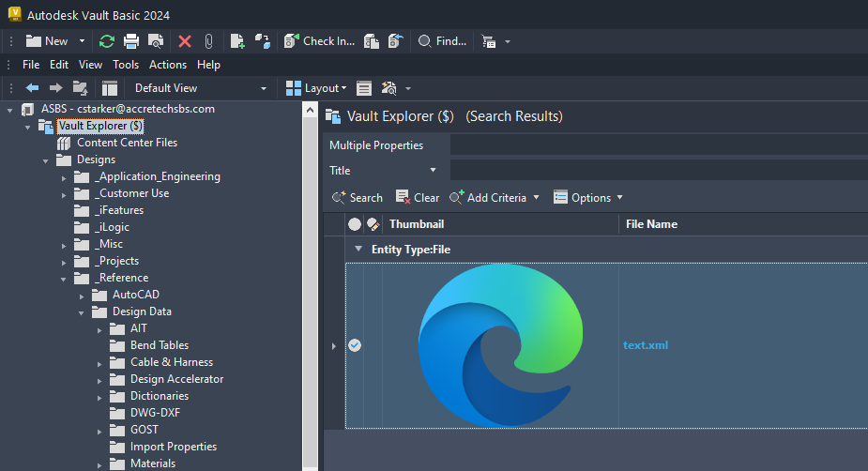Click the green Refresh icon
The image size is (868, 471).
[x=107, y=41]
